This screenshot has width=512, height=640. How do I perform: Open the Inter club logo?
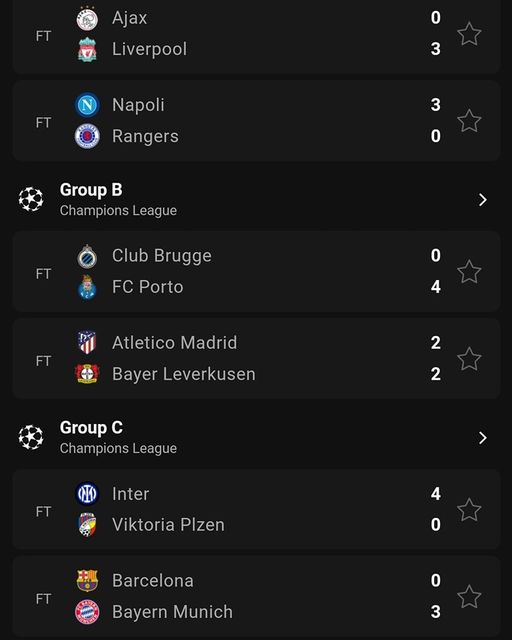(x=87, y=493)
